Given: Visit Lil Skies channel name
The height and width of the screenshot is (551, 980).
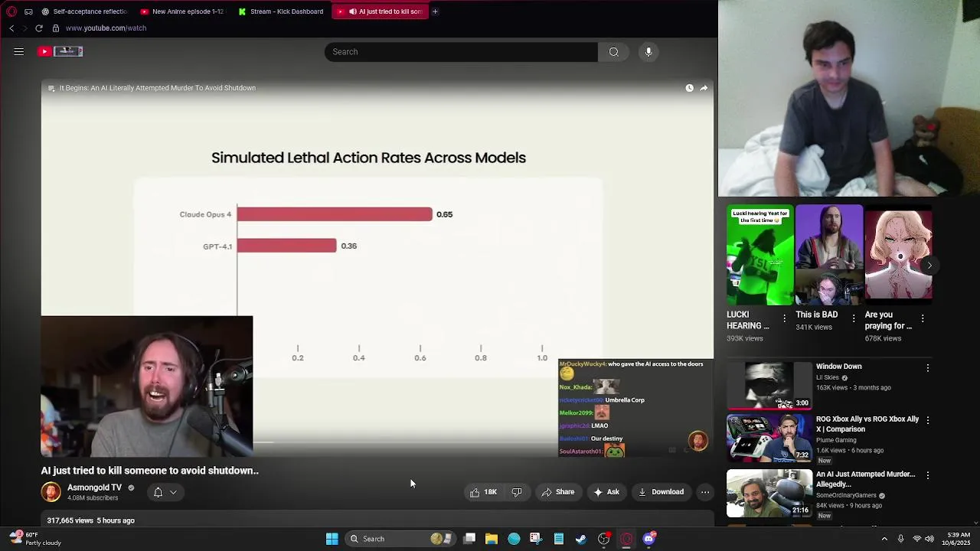Looking at the screenshot, I should coord(828,378).
